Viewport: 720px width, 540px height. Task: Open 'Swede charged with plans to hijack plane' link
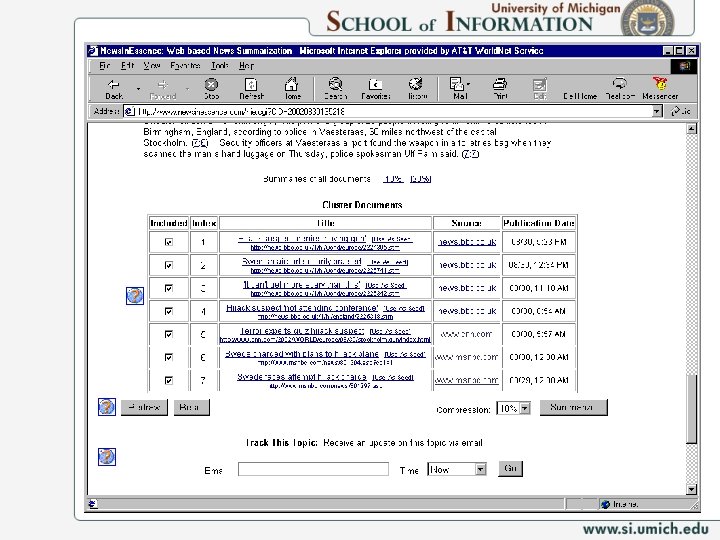(x=302, y=354)
